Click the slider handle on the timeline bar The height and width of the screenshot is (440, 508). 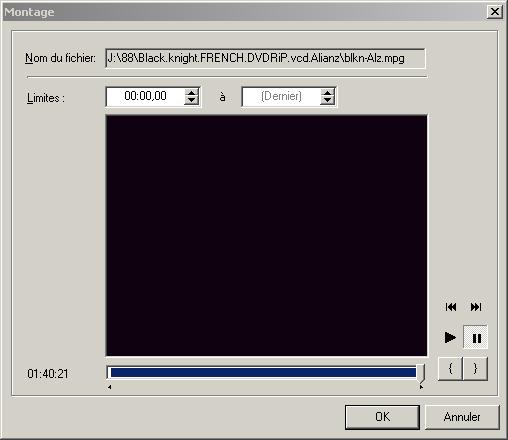[x=421, y=373]
